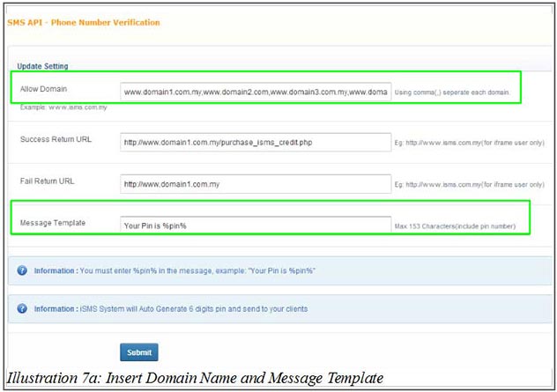Click the first blue information question-mark icon
This screenshot has width=557, height=392.
click(x=22, y=270)
